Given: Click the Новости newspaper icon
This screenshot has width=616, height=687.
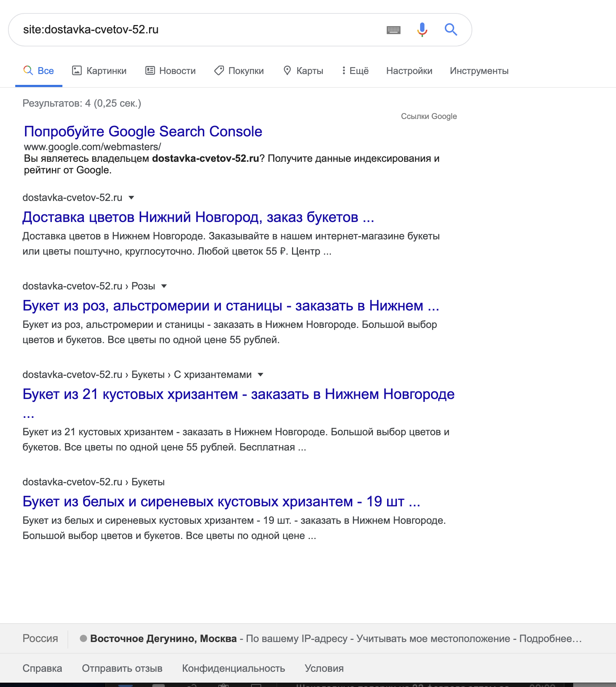Looking at the screenshot, I should pos(150,70).
